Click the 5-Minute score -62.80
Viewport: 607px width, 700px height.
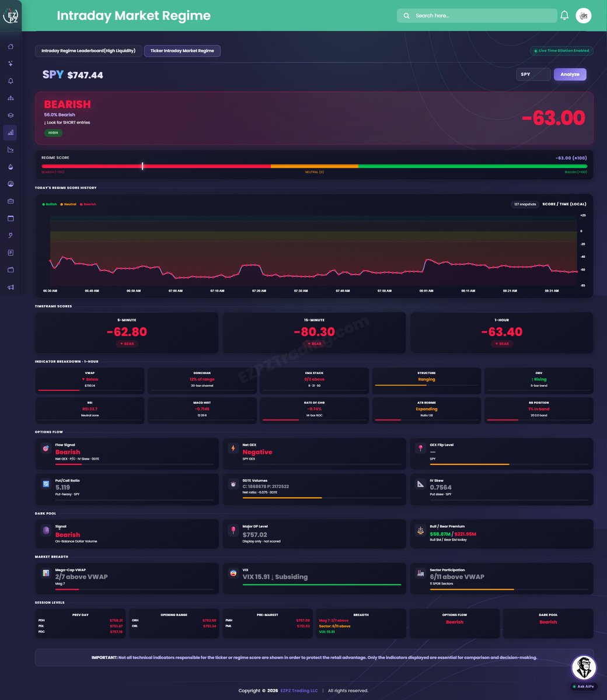click(127, 332)
